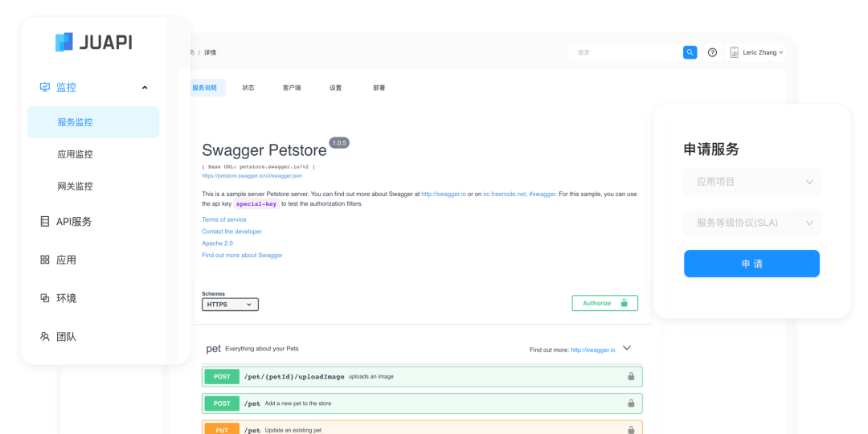The height and width of the screenshot is (434, 868).
Task: Collapse the 监控 menu with its chevron
Action: click(x=145, y=88)
